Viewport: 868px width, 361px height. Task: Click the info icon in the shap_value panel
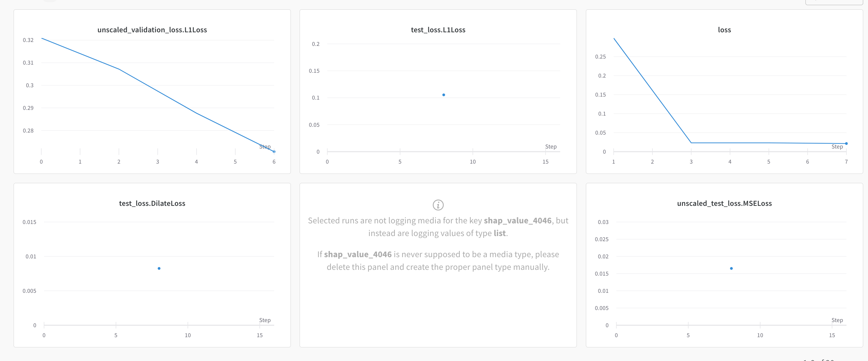click(438, 205)
